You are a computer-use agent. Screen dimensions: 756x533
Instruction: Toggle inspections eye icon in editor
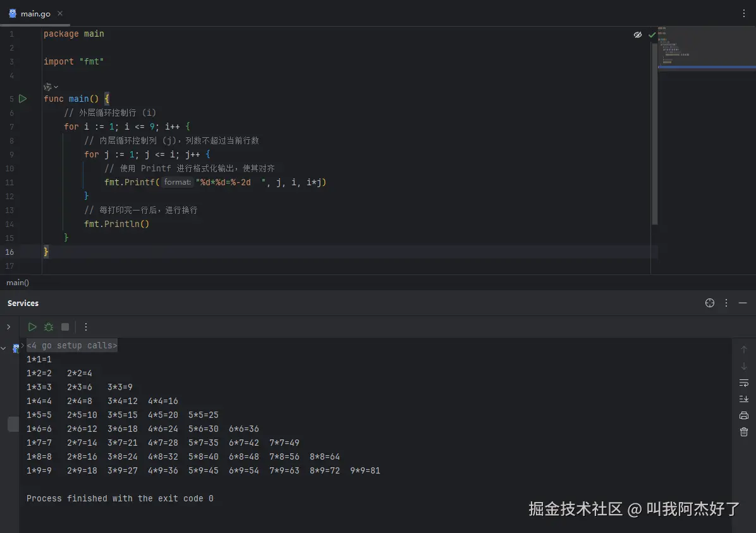pos(637,35)
